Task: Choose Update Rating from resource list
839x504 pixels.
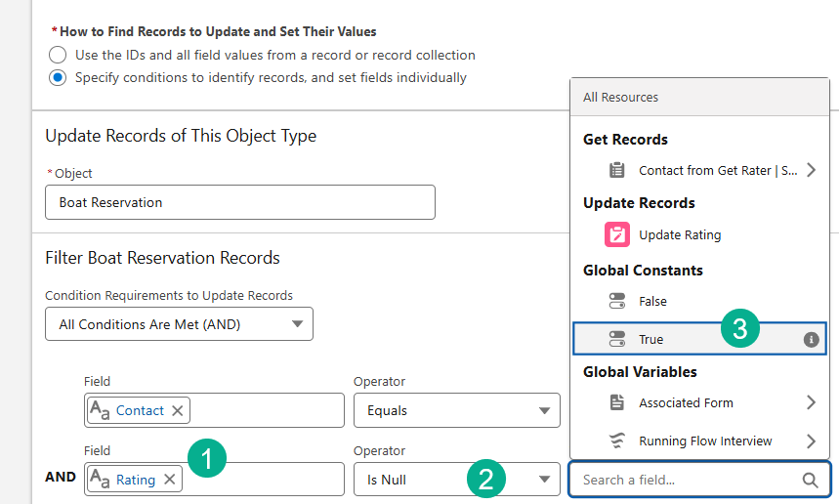Action: click(x=680, y=234)
